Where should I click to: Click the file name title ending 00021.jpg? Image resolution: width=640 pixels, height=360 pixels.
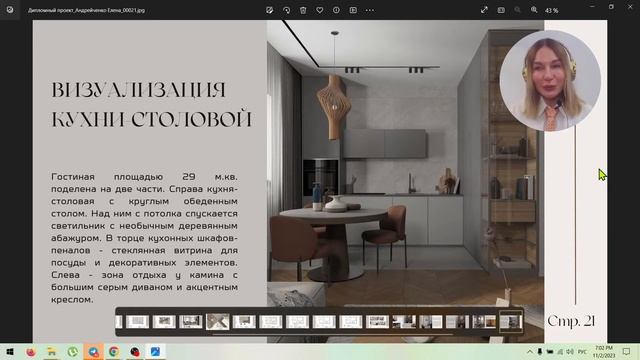click(x=87, y=11)
